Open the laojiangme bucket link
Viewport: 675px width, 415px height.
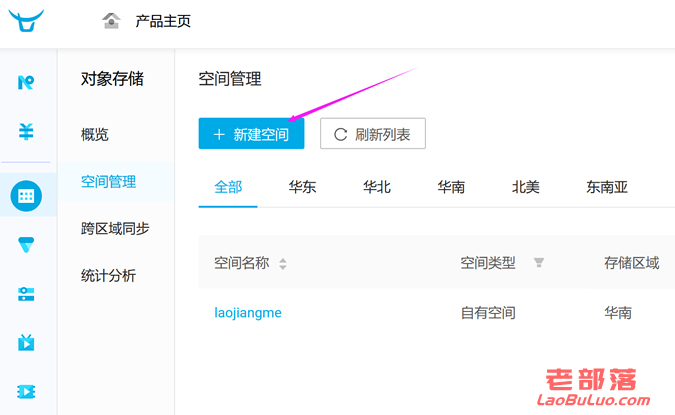(x=248, y=313)
